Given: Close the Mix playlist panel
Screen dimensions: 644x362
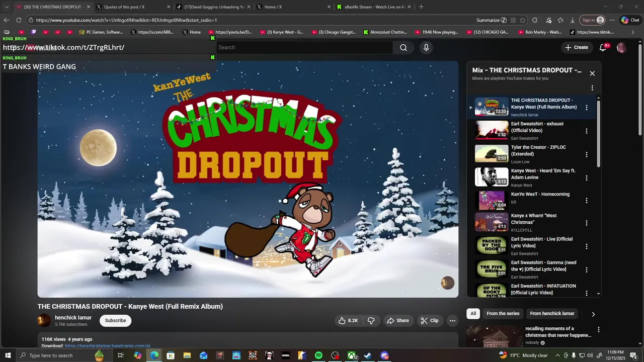Looking at the screenshot, I should coord(592,73).
